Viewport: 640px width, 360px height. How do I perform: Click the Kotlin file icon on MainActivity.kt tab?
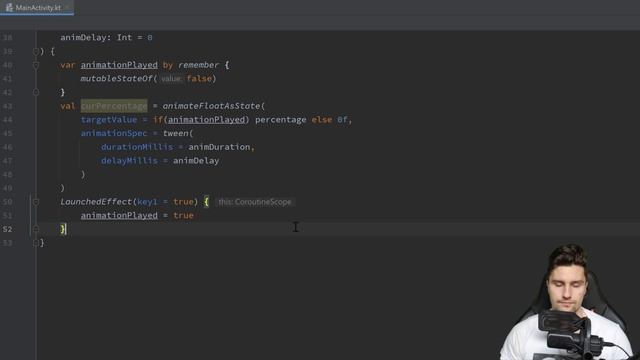[x=9, y=7]
